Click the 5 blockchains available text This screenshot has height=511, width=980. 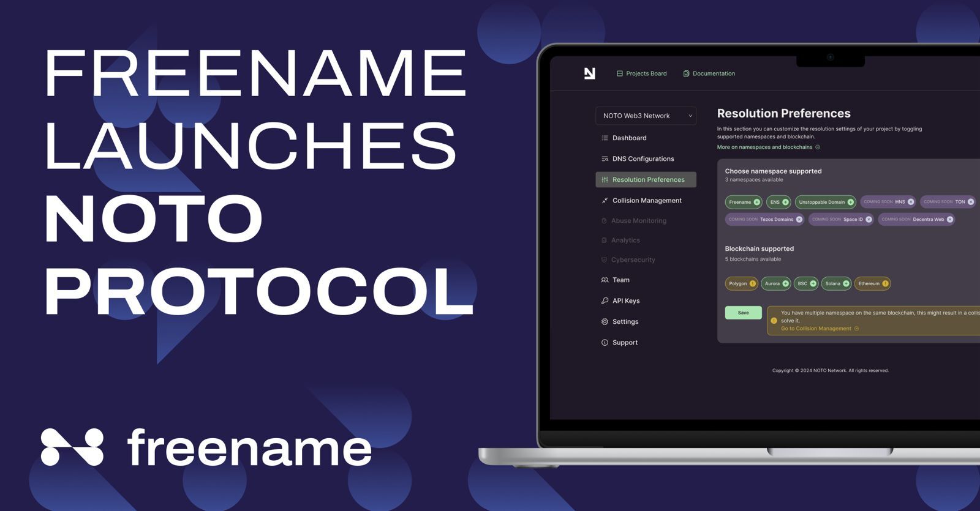point(753,259)
